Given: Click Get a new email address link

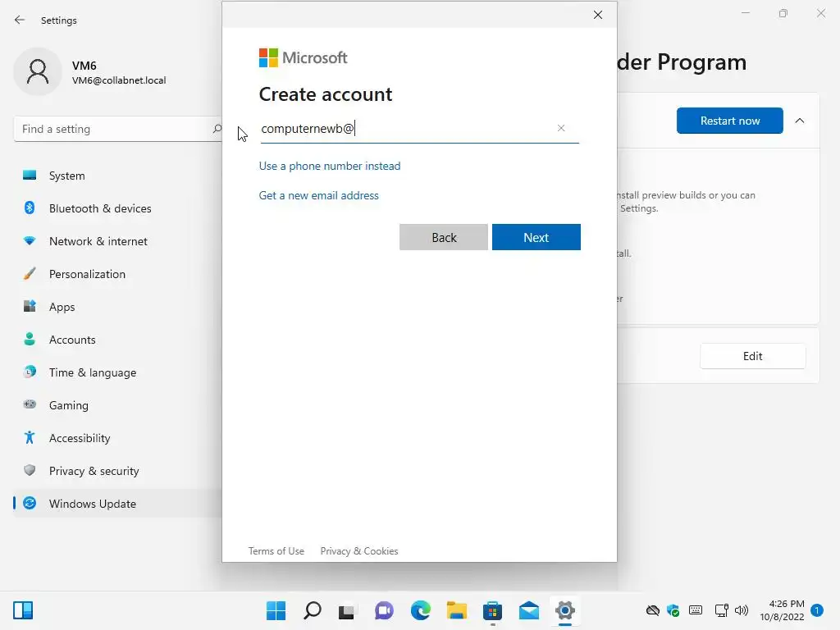Looking at the screenshot, I should coord(319,195).
